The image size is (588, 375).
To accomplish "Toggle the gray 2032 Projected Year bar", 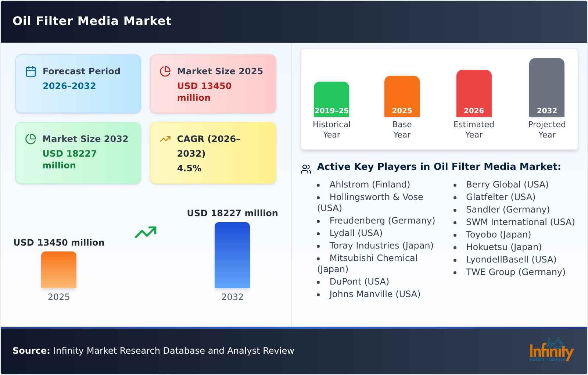I will (x=546, y=88).
